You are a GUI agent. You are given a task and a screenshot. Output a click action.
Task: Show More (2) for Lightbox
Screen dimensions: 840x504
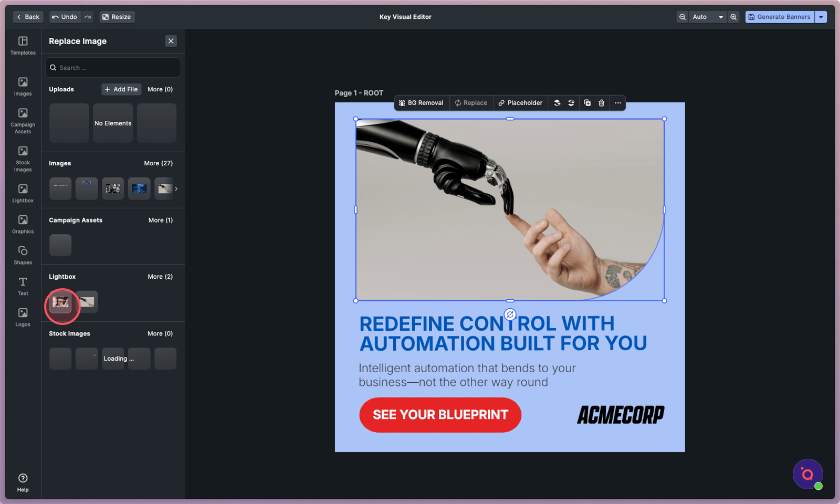tap(160, 277)
